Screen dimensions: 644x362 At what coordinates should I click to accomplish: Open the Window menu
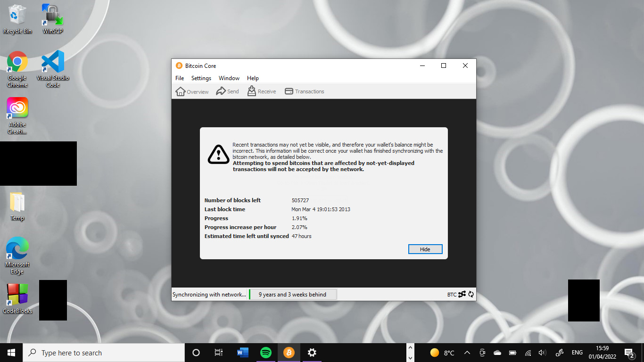(x=229, y=78)
